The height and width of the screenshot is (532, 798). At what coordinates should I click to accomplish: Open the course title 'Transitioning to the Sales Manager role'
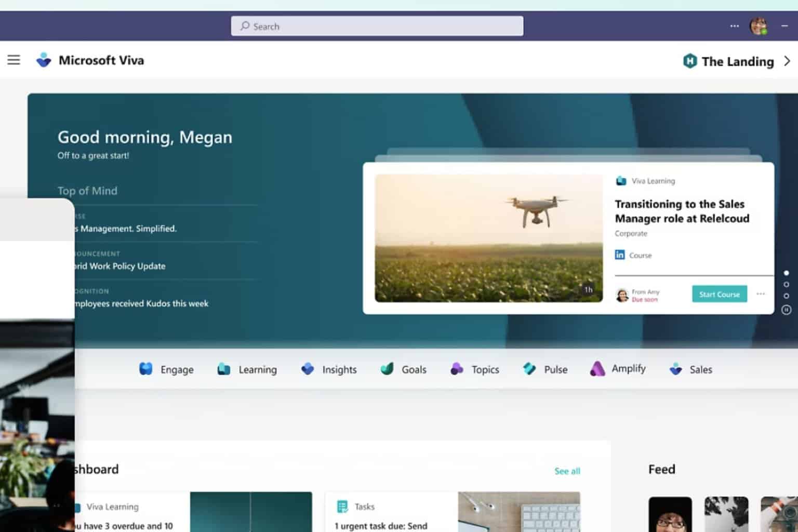[x=682, y=211]
